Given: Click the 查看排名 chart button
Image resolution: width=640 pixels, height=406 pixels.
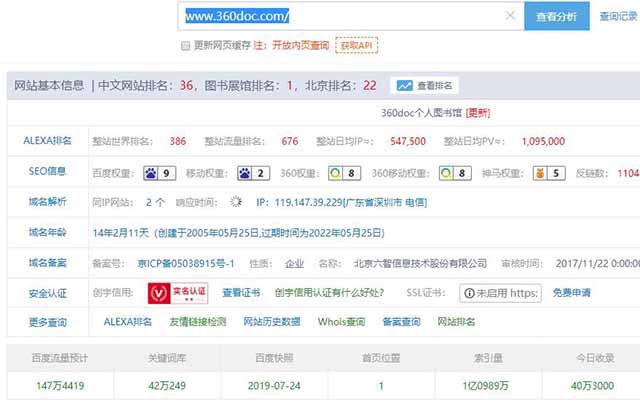Looking at the screenshot, I should (x=426, y=86).
